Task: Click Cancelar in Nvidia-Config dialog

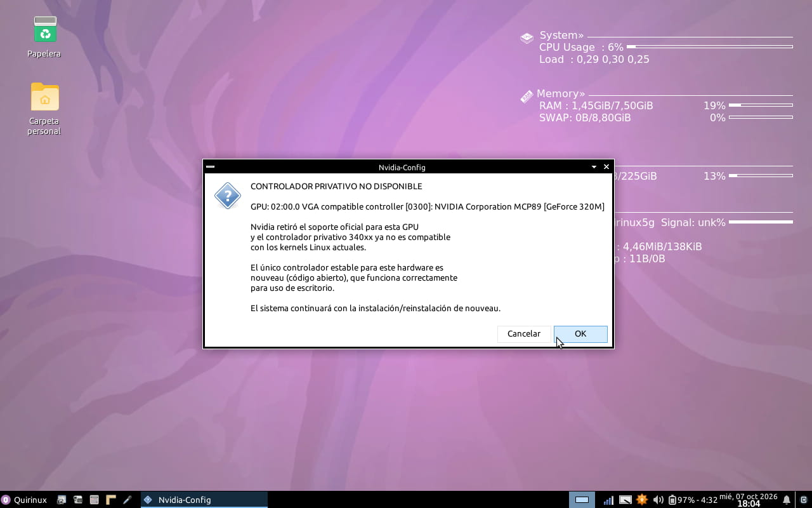Action: click(x=524, y=333)
